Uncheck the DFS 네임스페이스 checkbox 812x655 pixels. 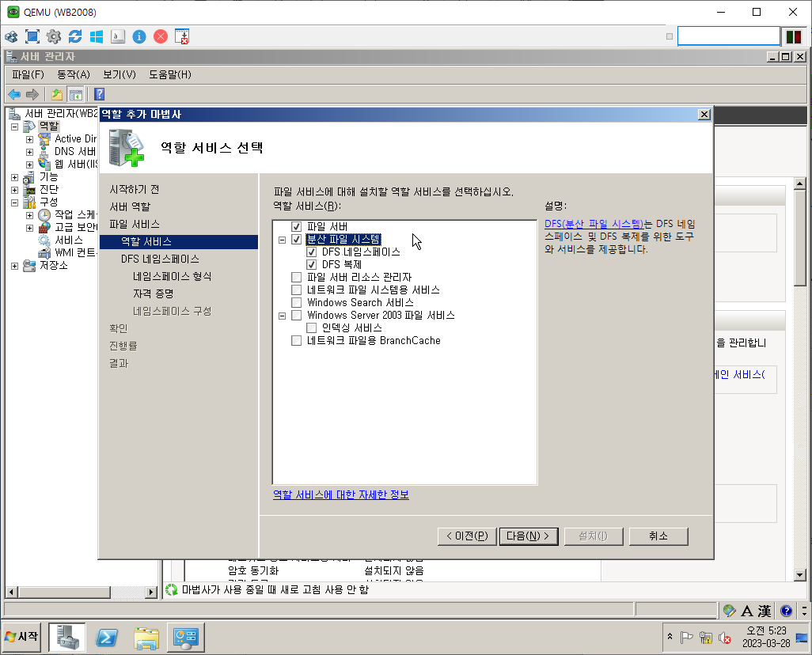coord(312,252)
